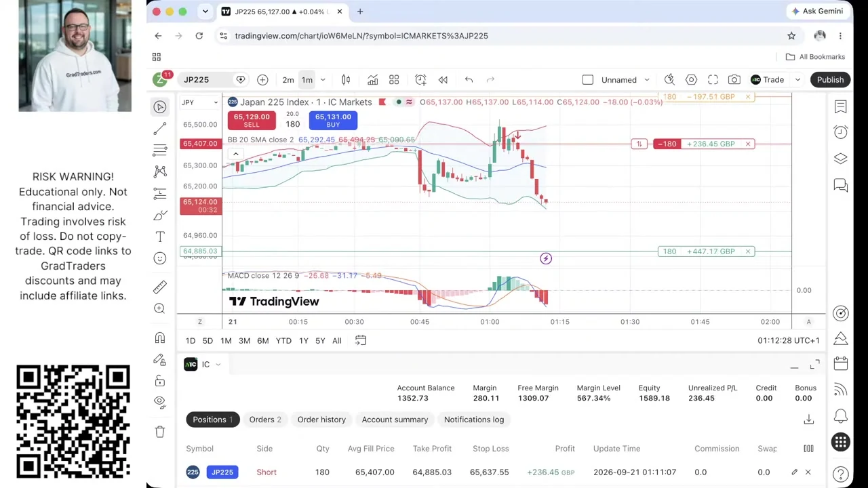Select the ruler measure tool
Screen dimensions: 868x488
[160, 287]
